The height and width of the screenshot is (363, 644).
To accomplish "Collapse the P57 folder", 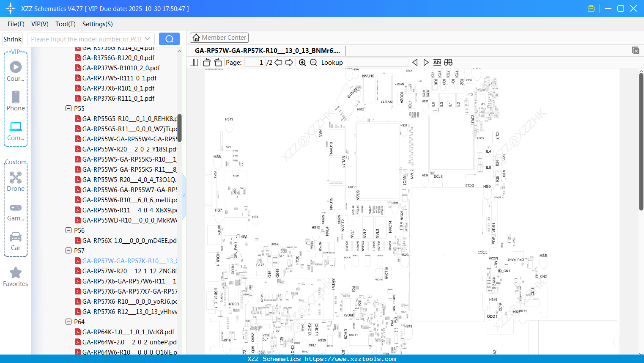I will 69,250.
